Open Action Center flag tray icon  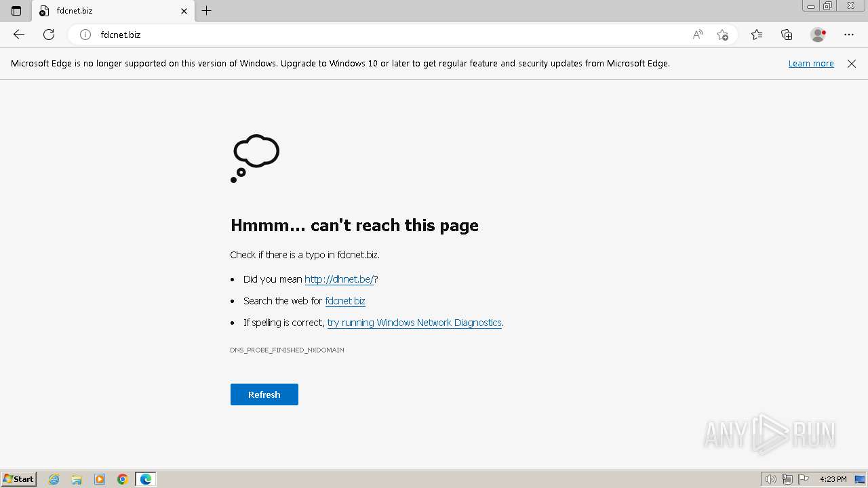tap(804, 479)
